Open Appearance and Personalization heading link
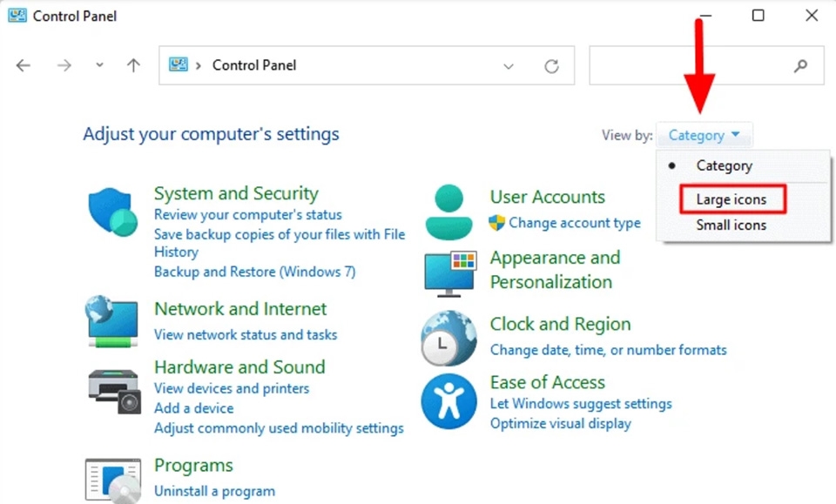Screen dimensions: 836x504 [555, 270]
